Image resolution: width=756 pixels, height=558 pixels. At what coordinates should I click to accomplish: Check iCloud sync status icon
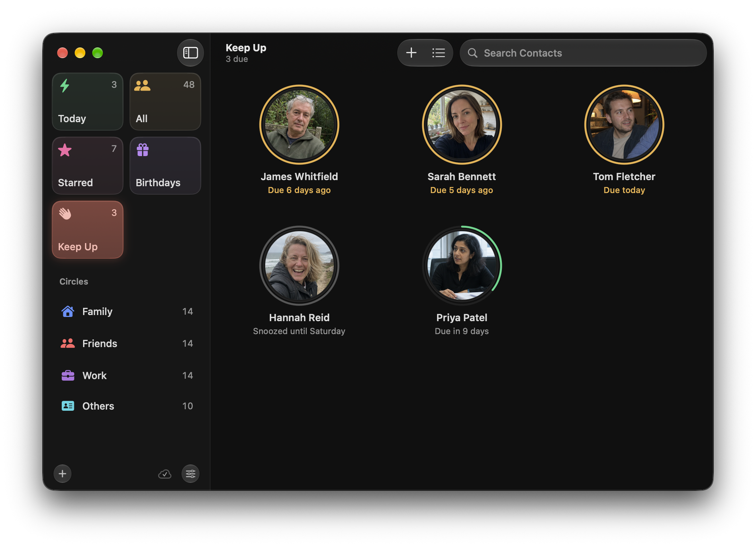[165, 474]
